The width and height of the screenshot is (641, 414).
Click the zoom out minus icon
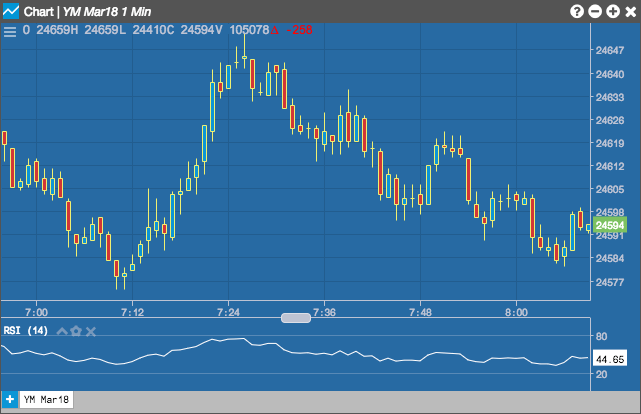click(595, 11)
